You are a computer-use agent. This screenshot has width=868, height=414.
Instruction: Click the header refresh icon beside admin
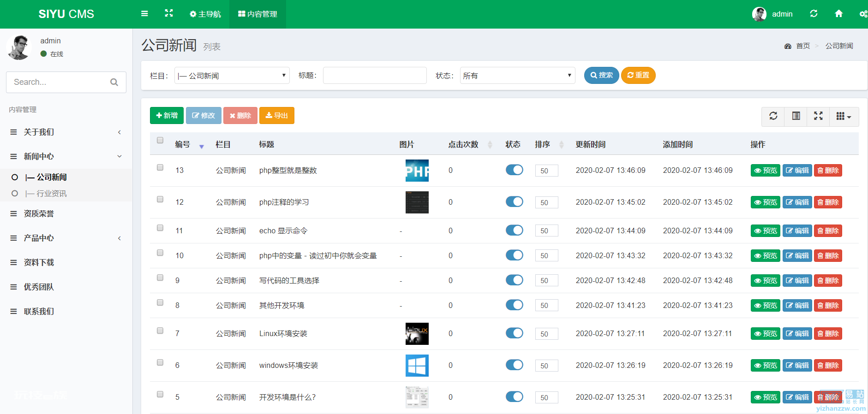click(814, 14)
